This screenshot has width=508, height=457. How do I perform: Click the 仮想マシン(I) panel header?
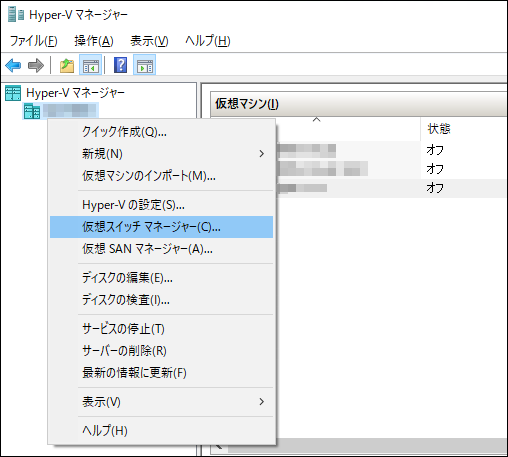coord(359,104)
